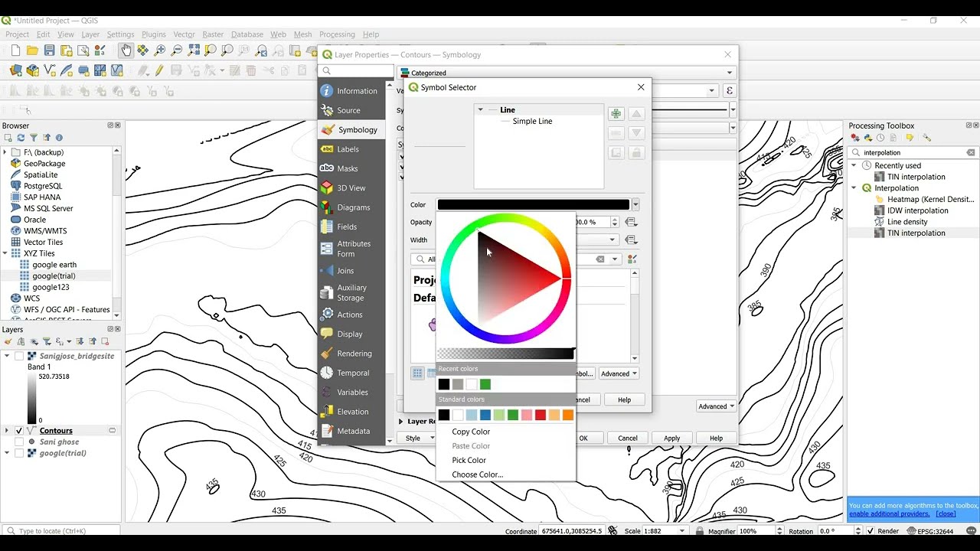980x551 pixels.
Task: Collapse Recently used in Processing Toolbox
Action: (854, 165)
